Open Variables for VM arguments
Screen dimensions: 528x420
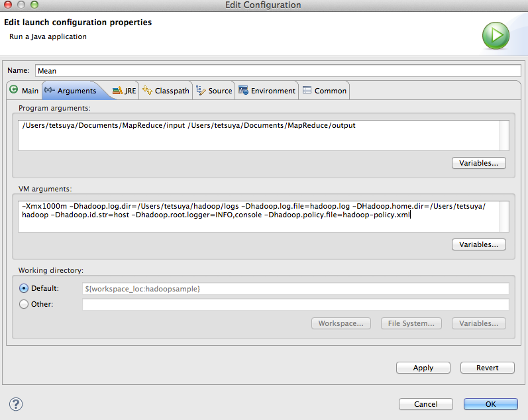478,244
